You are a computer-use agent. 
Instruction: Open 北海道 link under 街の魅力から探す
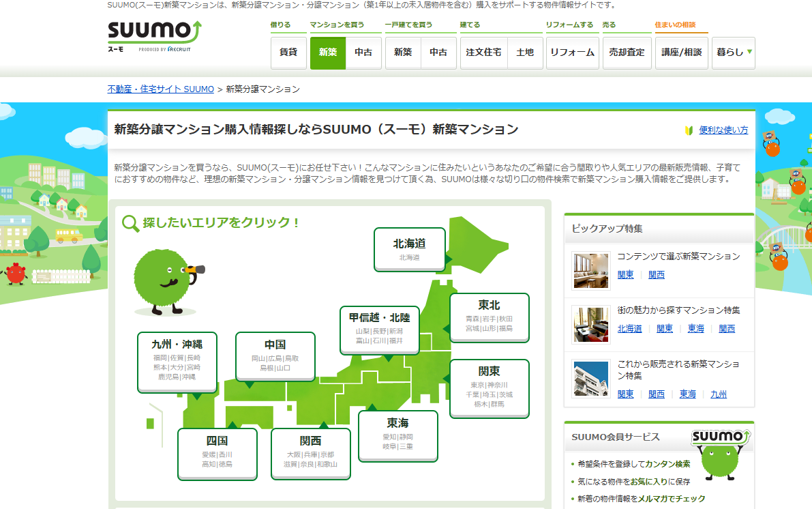(630, 329)
